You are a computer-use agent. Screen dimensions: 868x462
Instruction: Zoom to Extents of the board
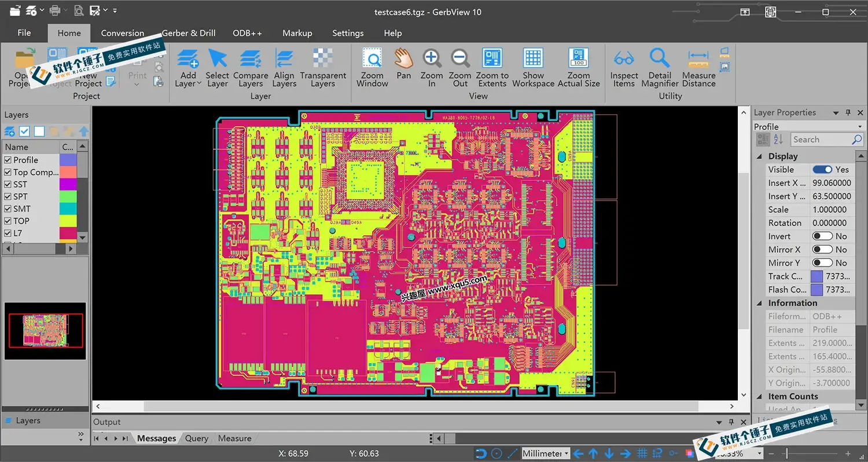click(x=492, y=67)
